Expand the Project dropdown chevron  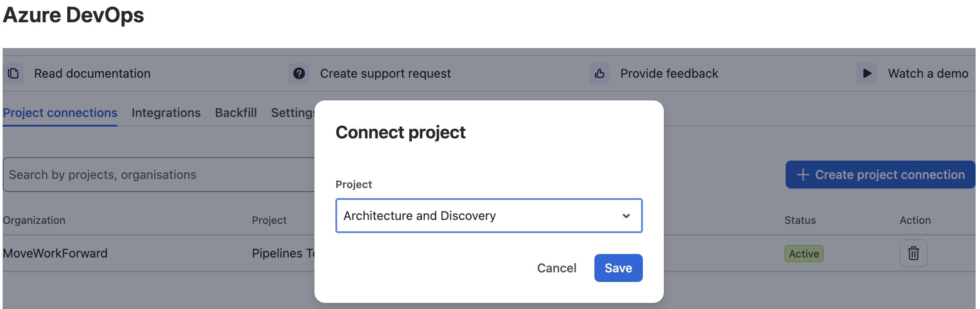coord(626,216)
